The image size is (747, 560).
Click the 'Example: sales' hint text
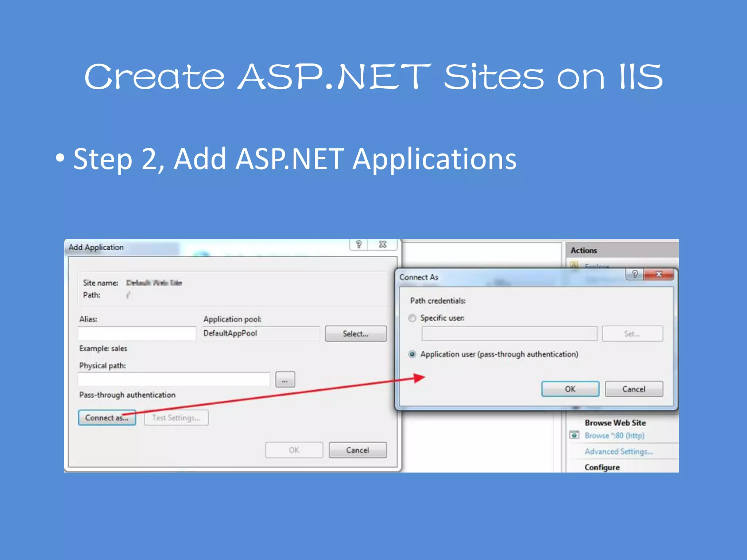(103, 349)
